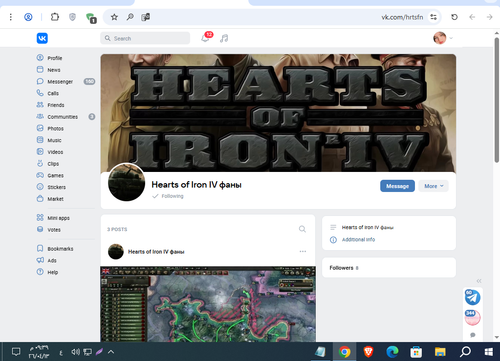Image resolution: width=500 pixels, height=361 pixels.
Task: Click the VK logo icon
Action: point(42,38)
